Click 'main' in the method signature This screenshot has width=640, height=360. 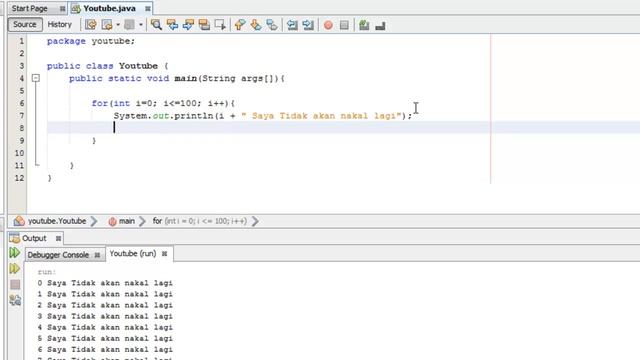click(x=186, y=78)
